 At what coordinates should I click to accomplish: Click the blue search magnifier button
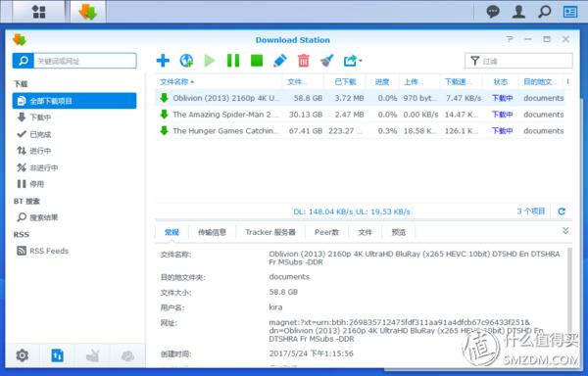coord(23,61)
